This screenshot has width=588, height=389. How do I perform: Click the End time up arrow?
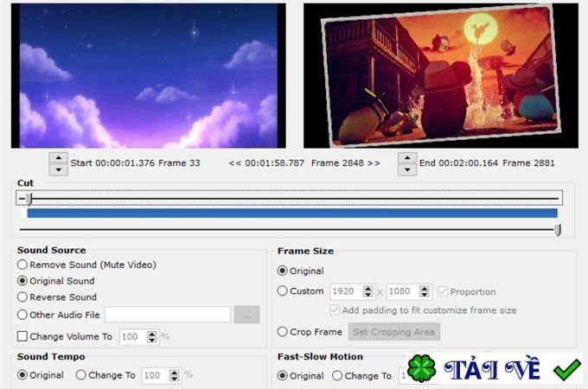[x=407, y=158]
